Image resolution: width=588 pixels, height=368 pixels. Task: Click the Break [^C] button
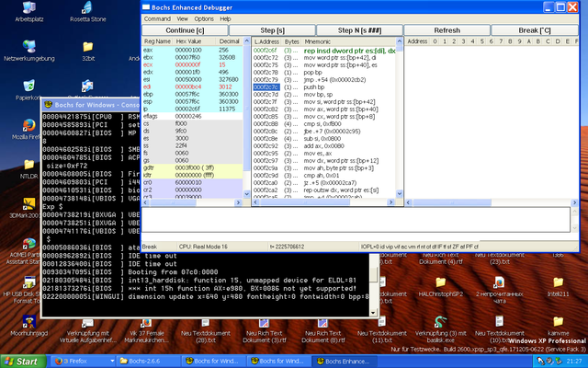535,30
